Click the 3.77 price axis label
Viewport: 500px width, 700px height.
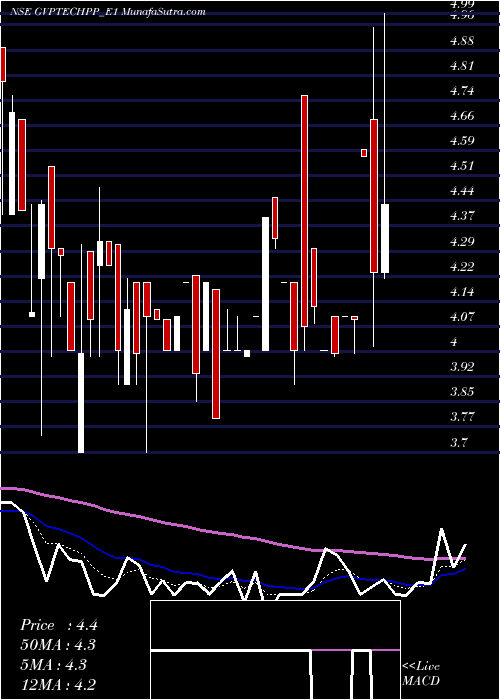click(461, 417)
